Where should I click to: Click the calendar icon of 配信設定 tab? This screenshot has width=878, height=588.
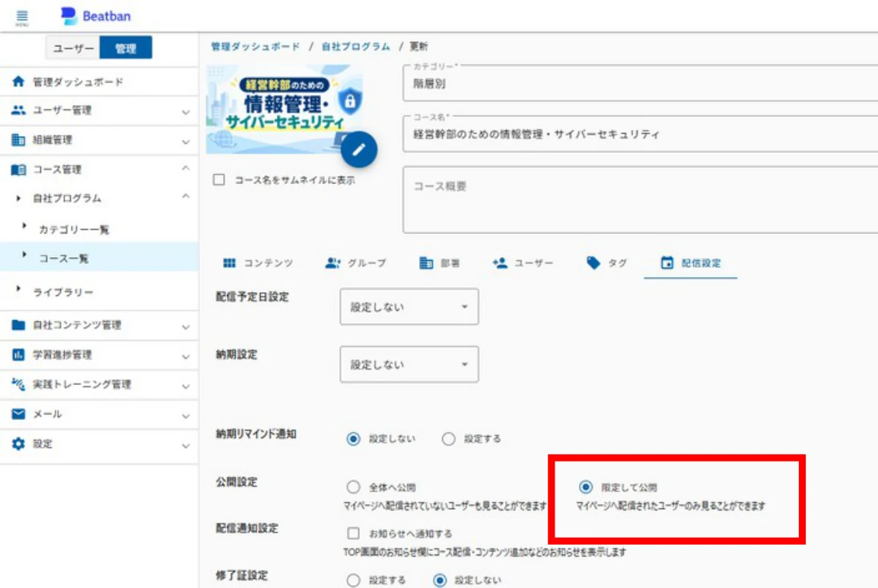(x=667, y=262)
